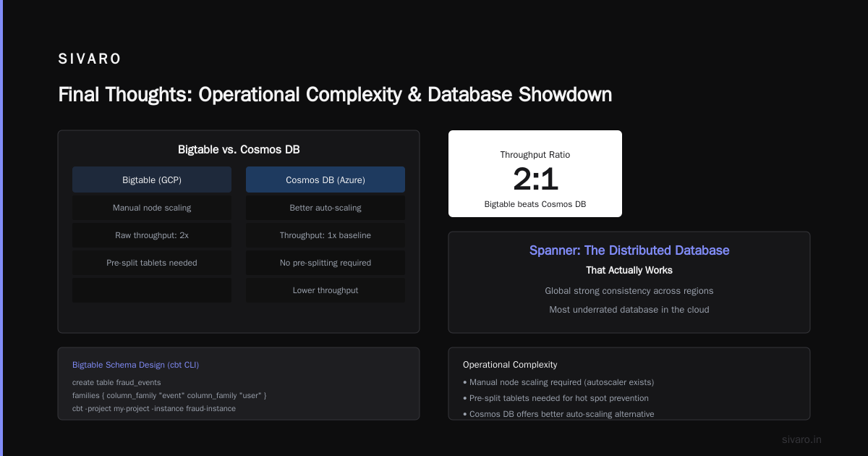Select the Bigtable (GCP) column header

[152, 180]
